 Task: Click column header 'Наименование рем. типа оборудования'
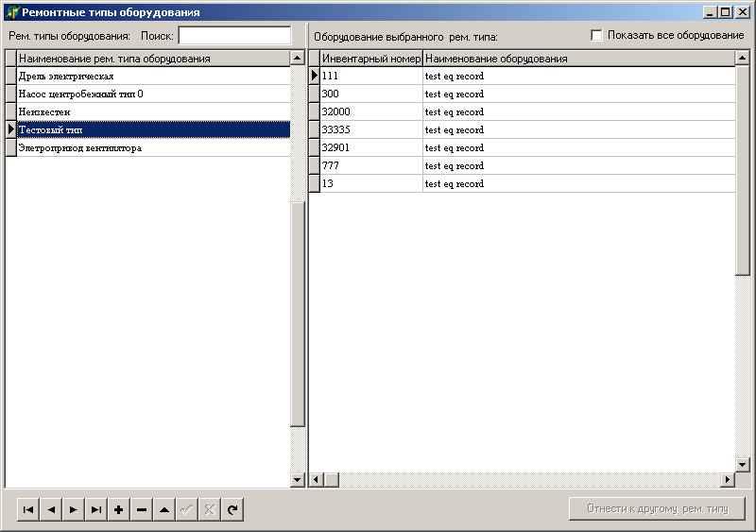click(153, 59)
